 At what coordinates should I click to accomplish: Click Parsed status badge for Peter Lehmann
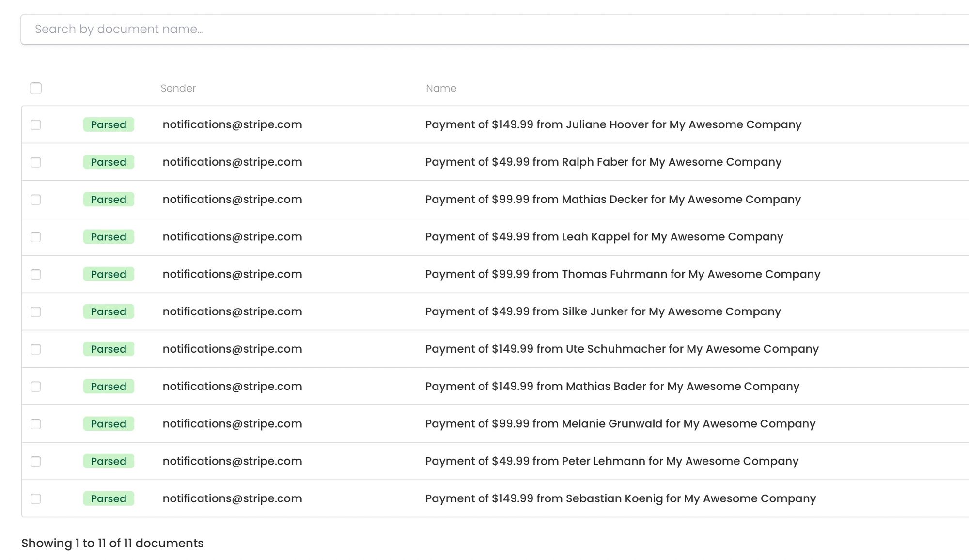(109, 461)
